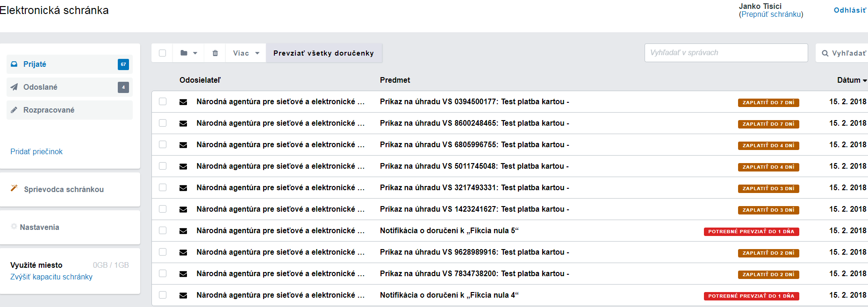The image size is (868, 307).
Task: Click the trash delete icon
Action: (215, 53)
